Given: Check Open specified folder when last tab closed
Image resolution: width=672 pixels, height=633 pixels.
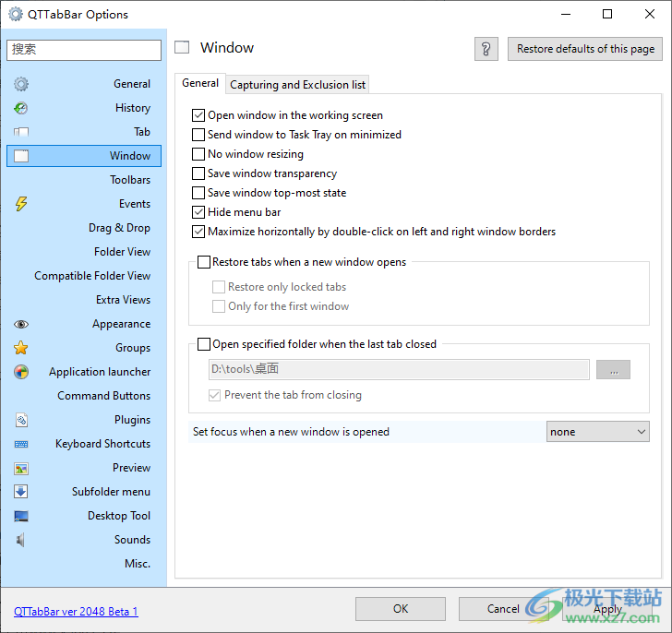Looking at the screenshot, I should tap(204, 344).
